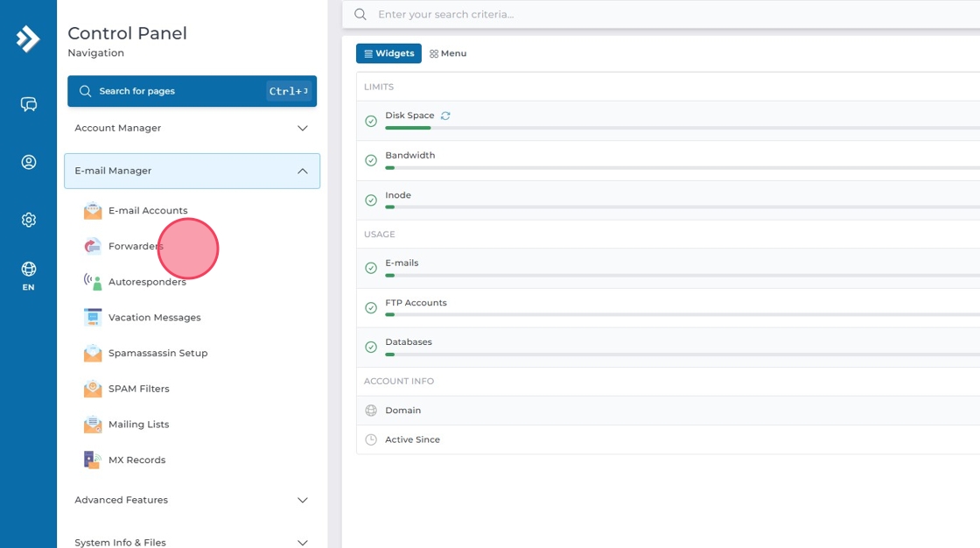Refresh Disk Space usage icon

[x=445, y=116]
